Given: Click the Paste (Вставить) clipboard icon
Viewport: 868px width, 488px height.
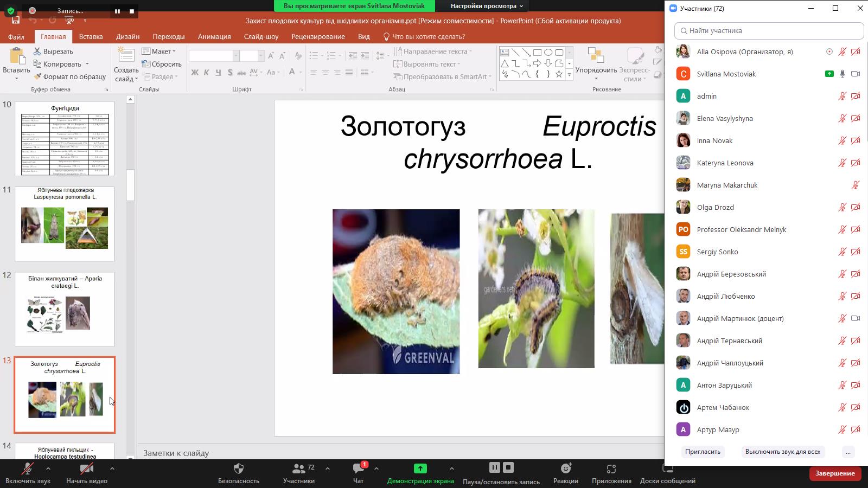Looking at the screenshot, I should tap(16, 56).
